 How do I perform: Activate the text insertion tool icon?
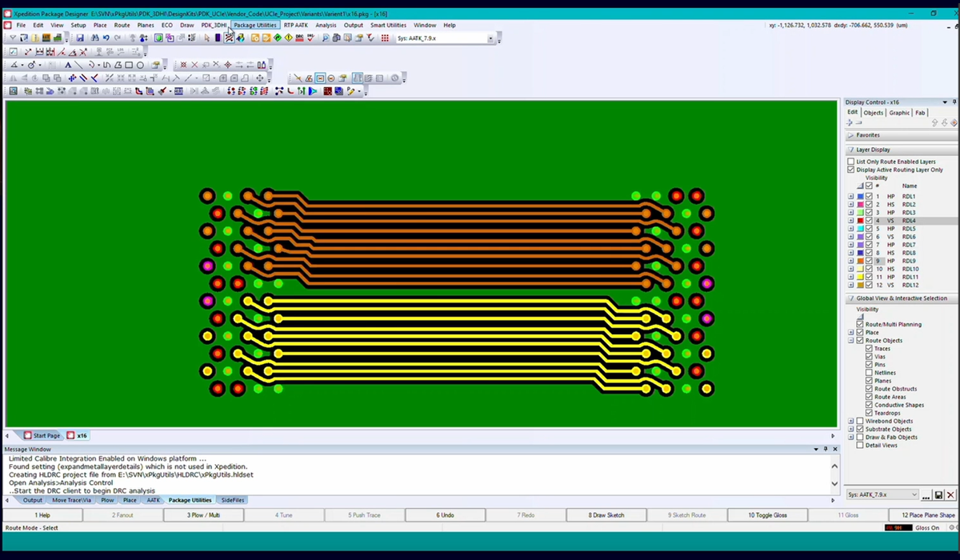click(x=69, y=65)
